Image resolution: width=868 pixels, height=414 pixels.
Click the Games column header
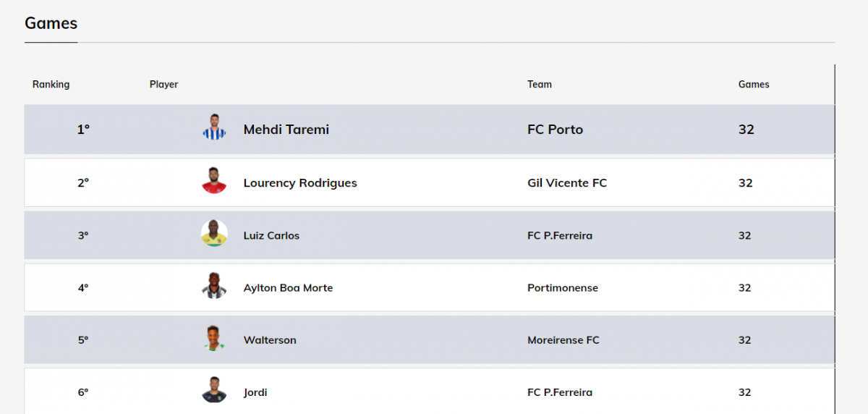click(x=753, y=85)
